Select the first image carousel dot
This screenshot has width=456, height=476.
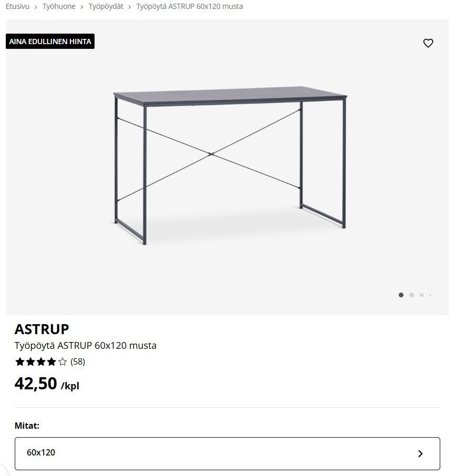coord(401,295)
